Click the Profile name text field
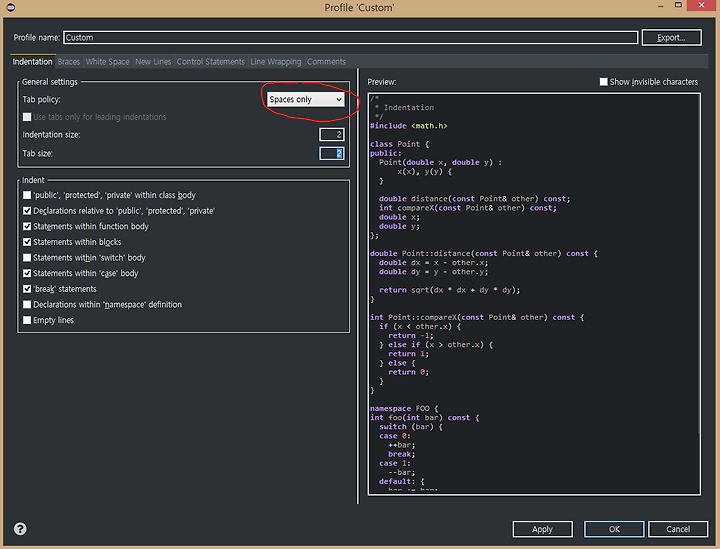The width and height of the screenshot is (720, 549). coord(350,38)
